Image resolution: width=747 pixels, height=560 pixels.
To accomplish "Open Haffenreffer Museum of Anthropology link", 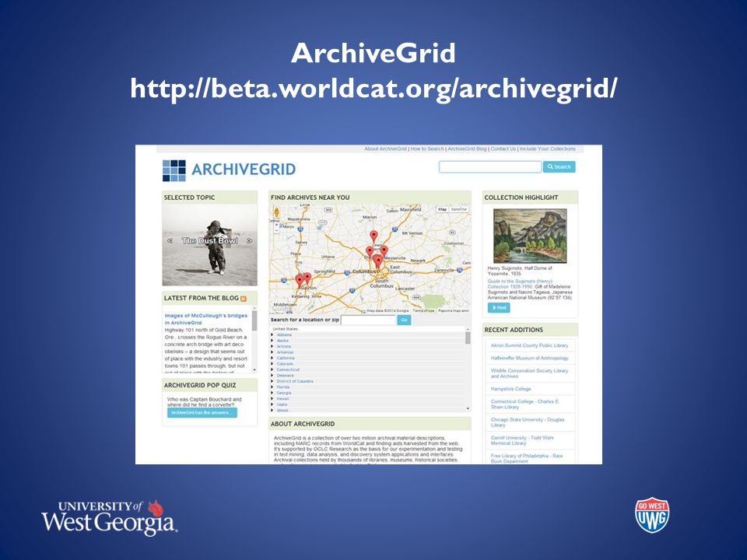I will point(529,358).
